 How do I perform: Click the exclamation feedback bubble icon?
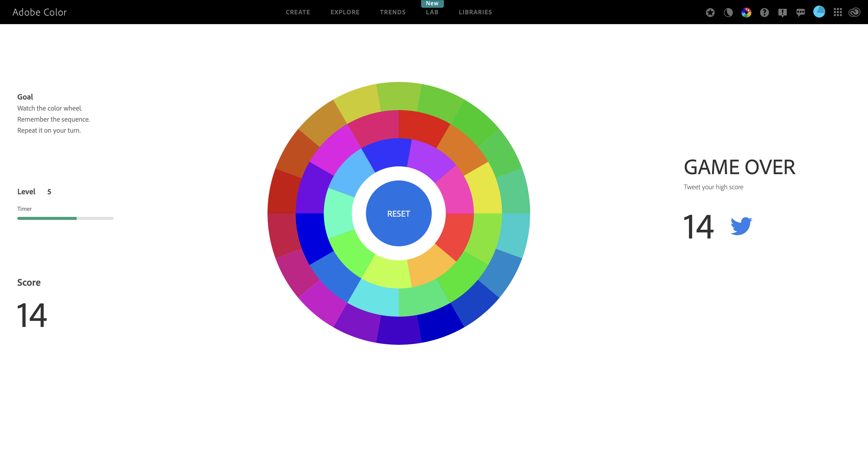pos(782,13)
